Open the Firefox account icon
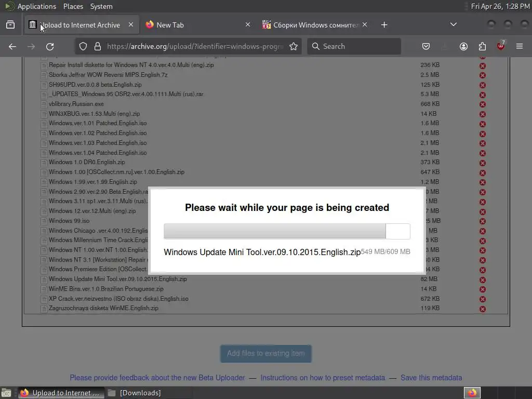Viewport: 532px width, 399px height. coord(463,46)
